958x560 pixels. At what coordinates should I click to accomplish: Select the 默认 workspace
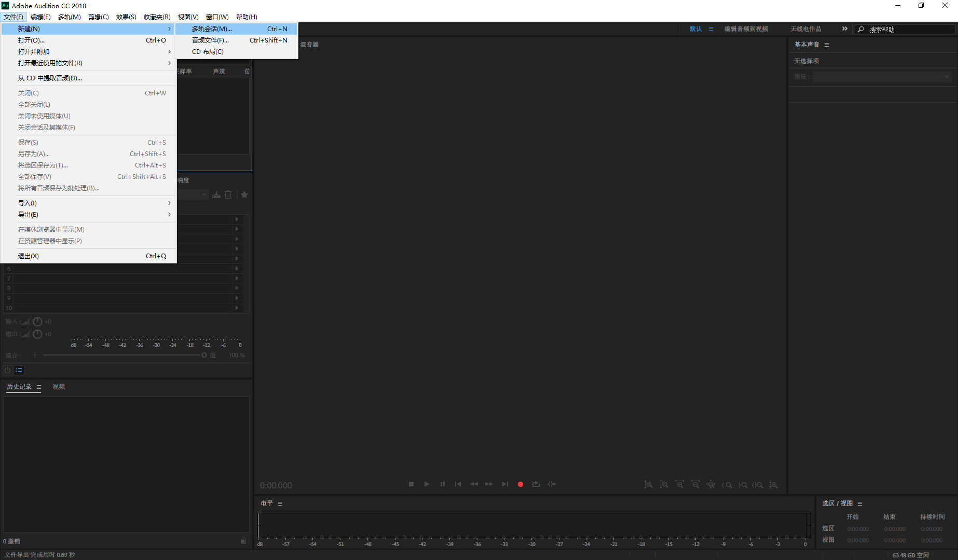(695, 29)
